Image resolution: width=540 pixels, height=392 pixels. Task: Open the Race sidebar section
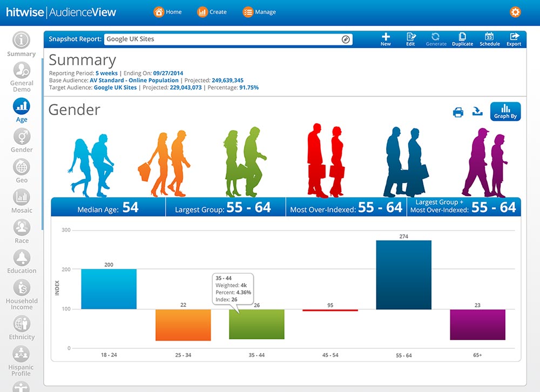22,231
